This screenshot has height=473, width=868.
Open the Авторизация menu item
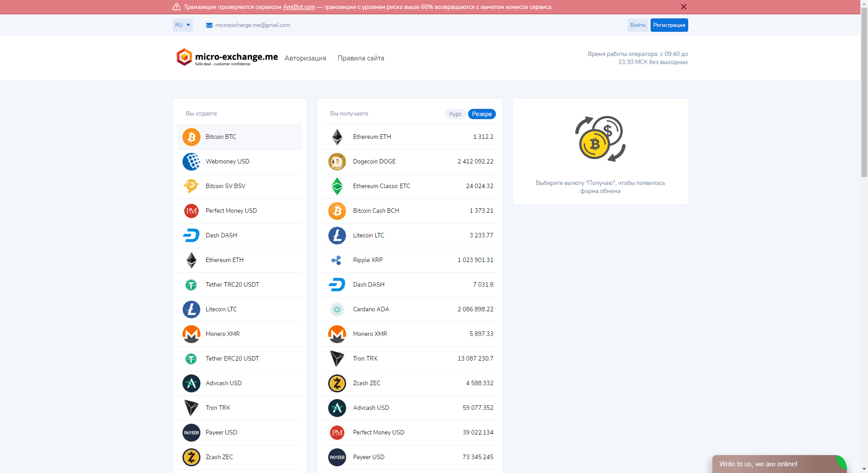305,58
